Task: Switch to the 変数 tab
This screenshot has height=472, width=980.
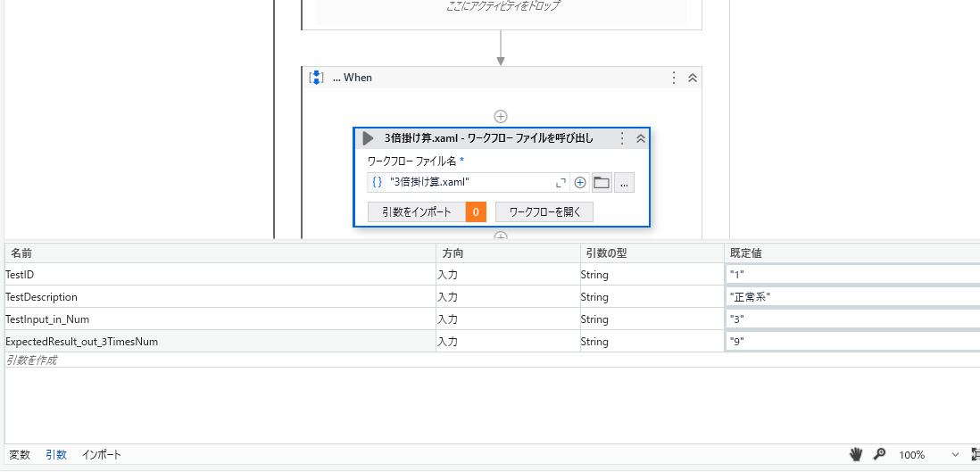Action: pos(20,455)
